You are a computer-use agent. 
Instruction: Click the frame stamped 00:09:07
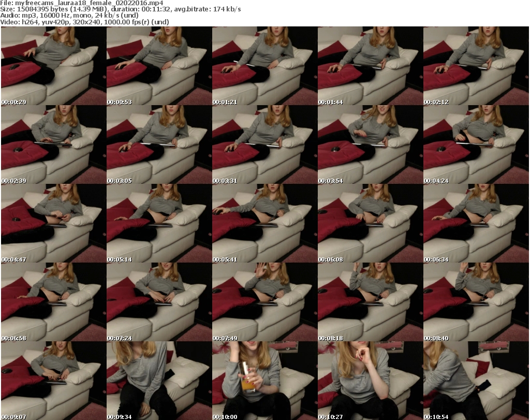[53, 381]
